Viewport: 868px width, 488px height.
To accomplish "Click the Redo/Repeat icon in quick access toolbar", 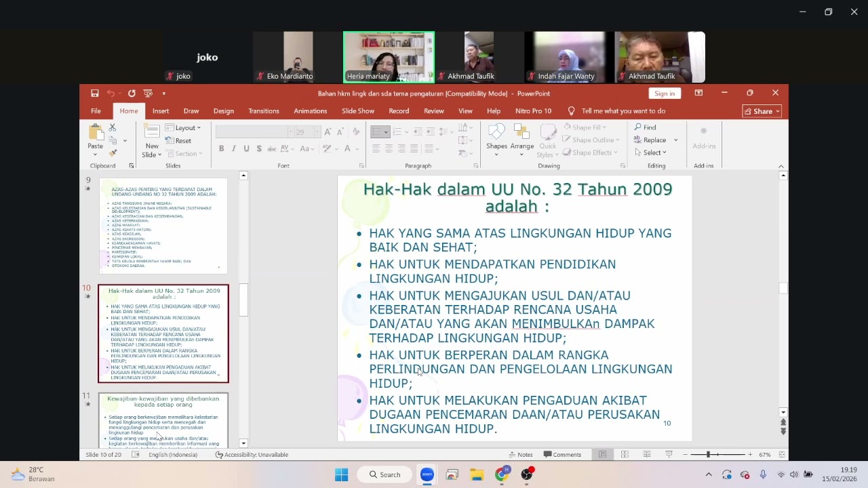I will 132,93.
